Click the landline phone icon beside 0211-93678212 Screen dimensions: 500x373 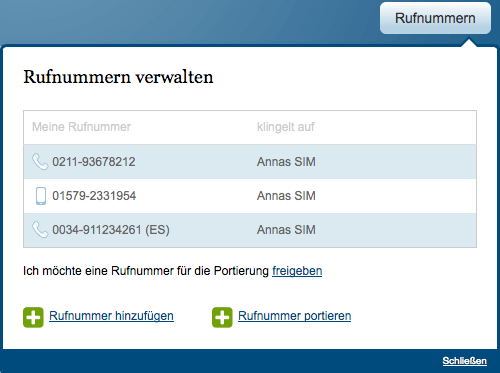(40, 162)
